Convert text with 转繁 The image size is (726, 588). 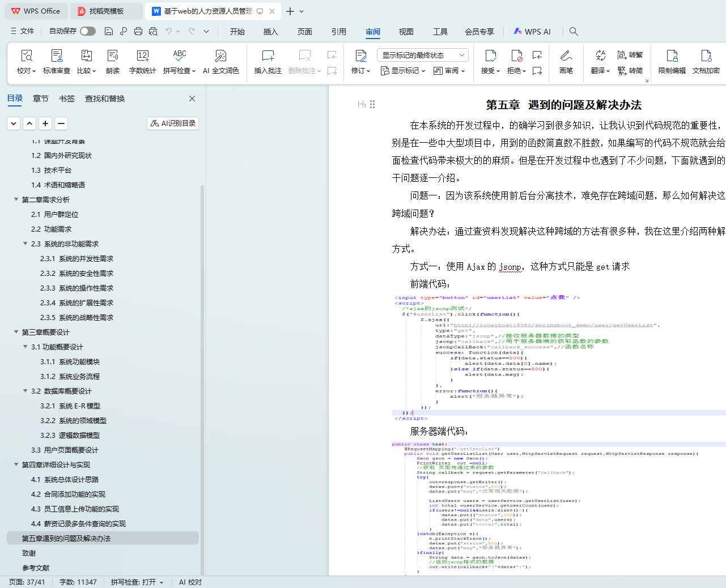[630, 55]
